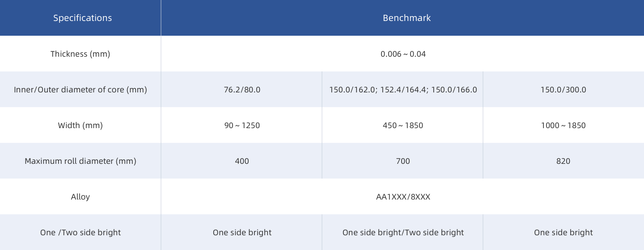This screenshot has height=250, width=644.
Task: Select the 820 roll diameter value
Action: pyautogui.click(x=563, y=161)
